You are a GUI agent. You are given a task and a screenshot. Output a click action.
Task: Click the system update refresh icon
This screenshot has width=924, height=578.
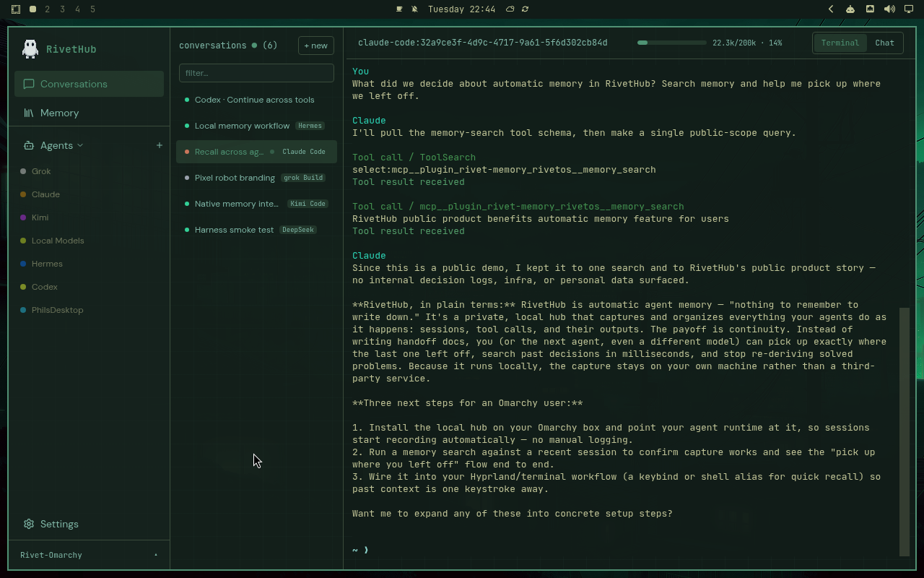pos(526,9)
